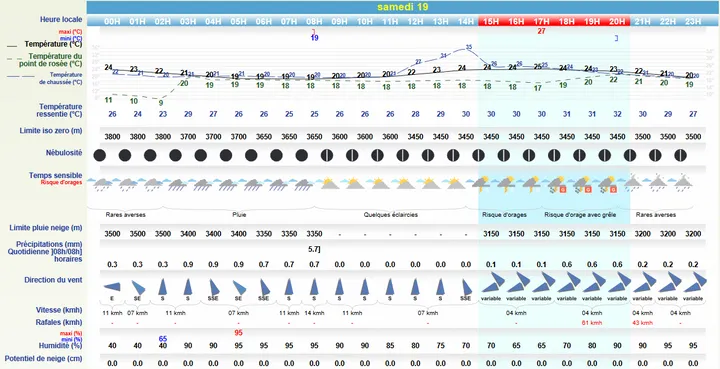Viewport: 720px width, 369px height.
Task: Select the 05H hour column header
Action: 239,21
